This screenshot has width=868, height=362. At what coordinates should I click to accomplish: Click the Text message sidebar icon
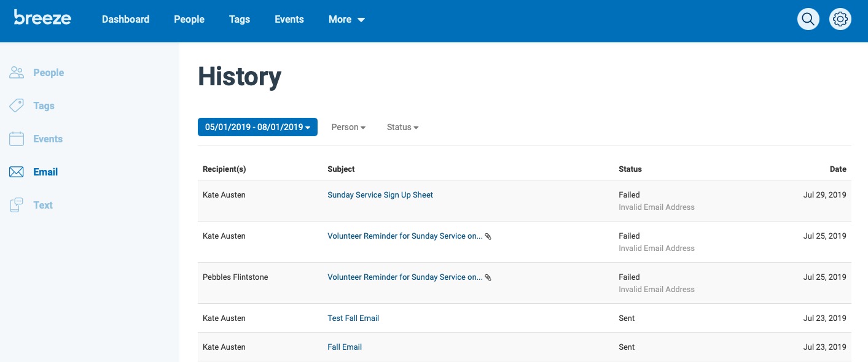pyautogui.click(x=17, y=206)
